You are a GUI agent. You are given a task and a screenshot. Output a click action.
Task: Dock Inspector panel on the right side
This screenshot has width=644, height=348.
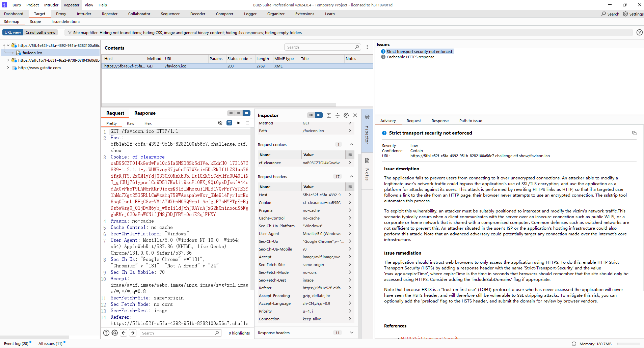pyautogui.click(x=319, y=115)
